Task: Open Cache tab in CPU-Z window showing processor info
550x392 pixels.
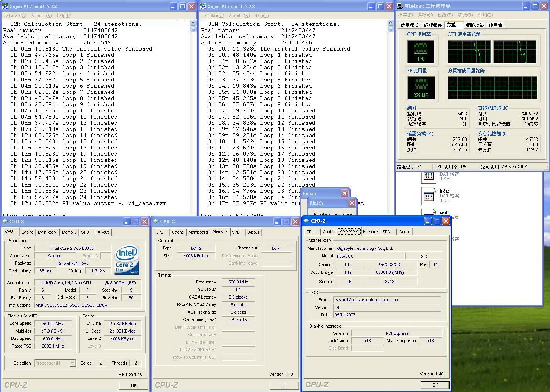Action: coord(27,232)
